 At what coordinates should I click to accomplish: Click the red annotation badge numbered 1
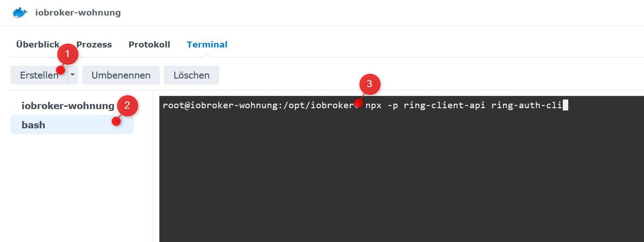[x=68, y=55]
